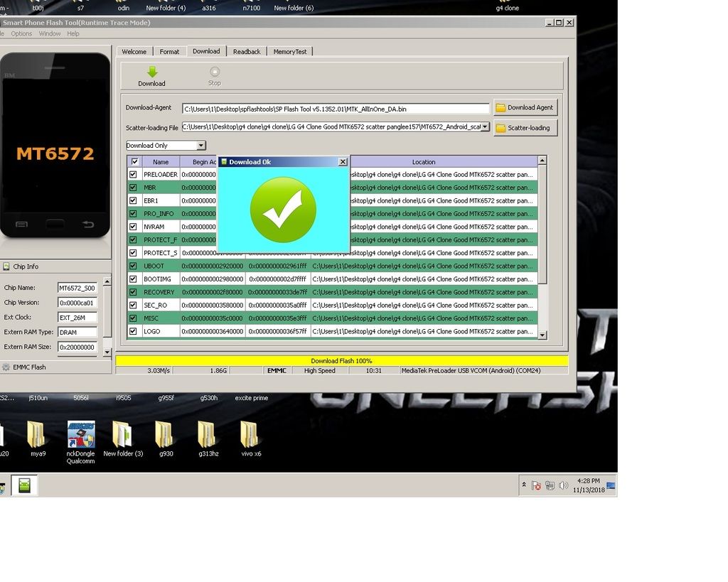The image size is (728, 582).
Task: Uncheck the PRELOADER partition checkbox
Action: pyautogui.click(x=133, y=175)
